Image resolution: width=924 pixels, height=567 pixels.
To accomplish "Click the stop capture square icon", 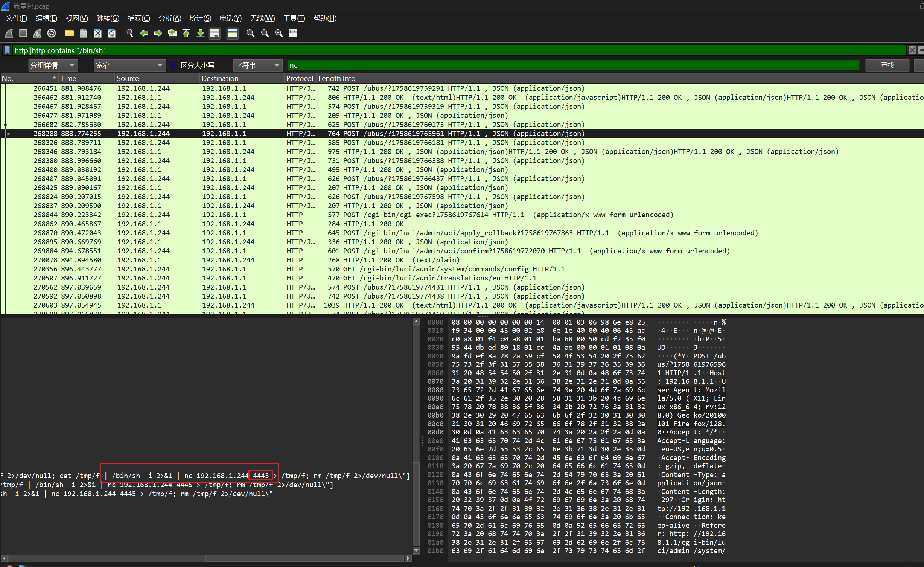I will 23,34.
